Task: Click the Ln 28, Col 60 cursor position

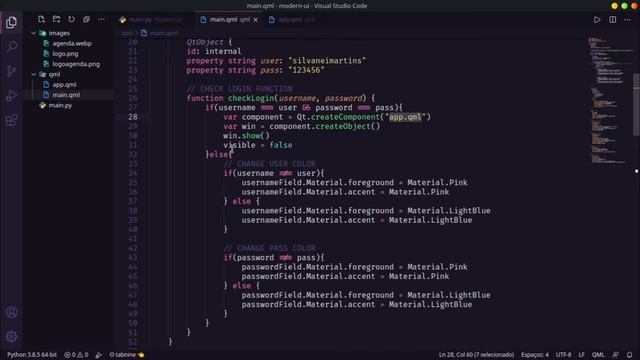Action: click(x=476, y=355)
